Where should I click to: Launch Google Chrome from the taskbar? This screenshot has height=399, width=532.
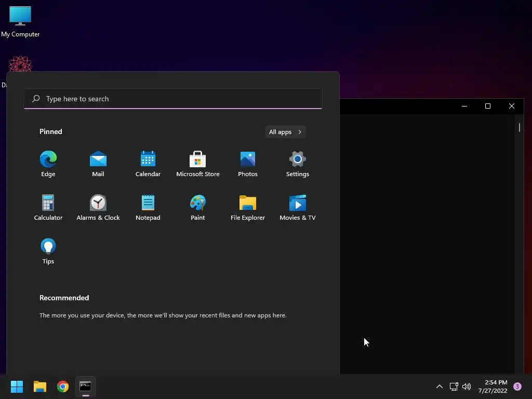pos(63,387)
